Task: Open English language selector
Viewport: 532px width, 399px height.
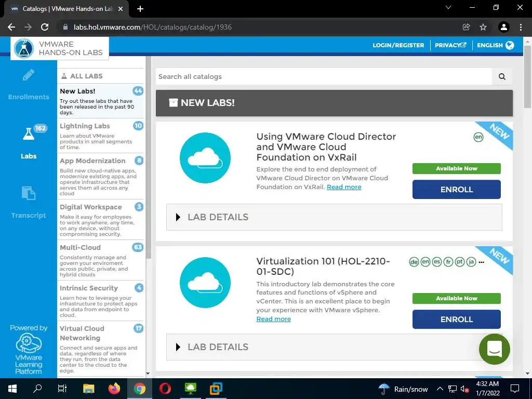Action: tap(495, 45)
